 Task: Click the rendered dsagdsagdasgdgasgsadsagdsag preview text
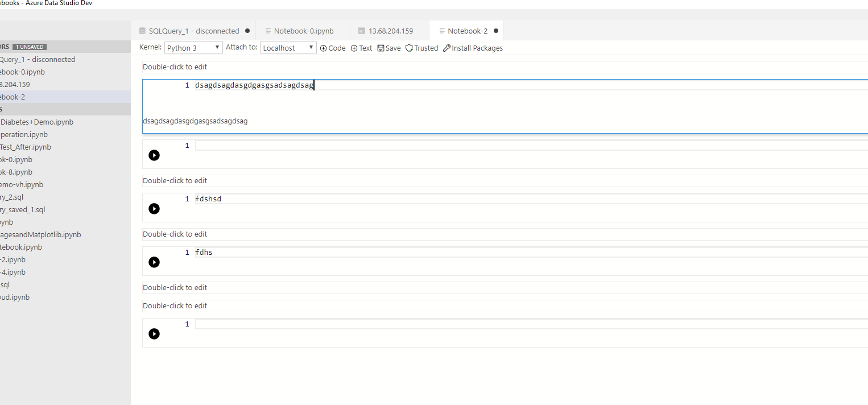[x=195, y=121]
